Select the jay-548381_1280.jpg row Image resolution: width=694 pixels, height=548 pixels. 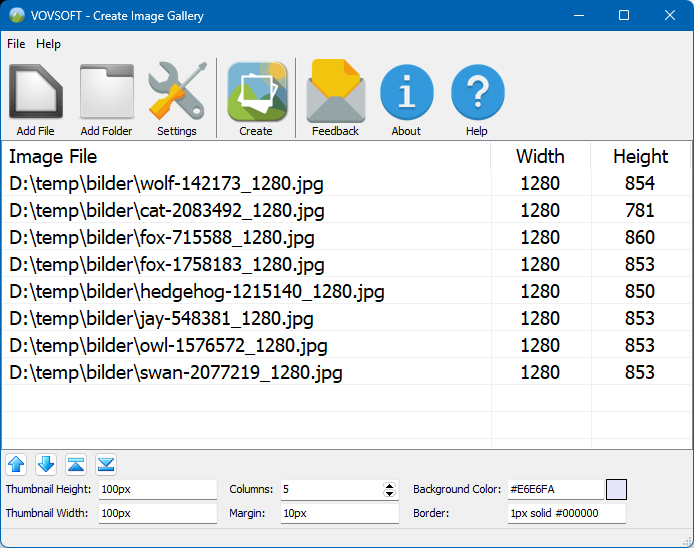point(347,318)
